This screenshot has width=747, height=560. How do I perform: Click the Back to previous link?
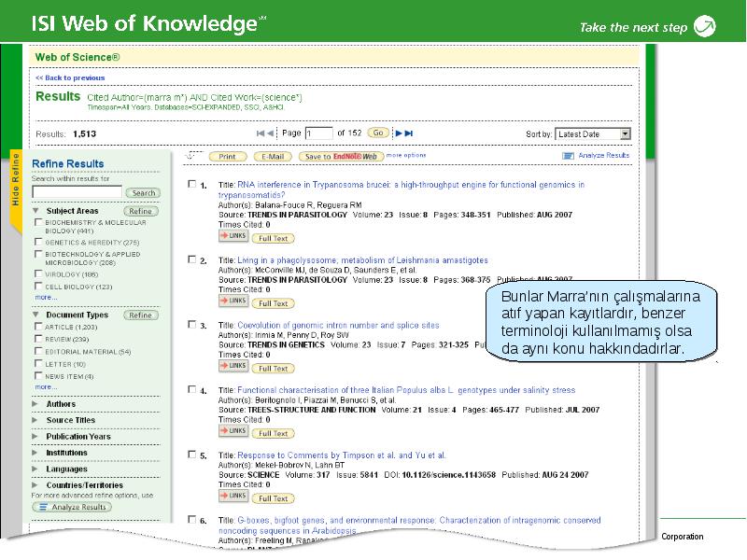[x=70, y=77]
